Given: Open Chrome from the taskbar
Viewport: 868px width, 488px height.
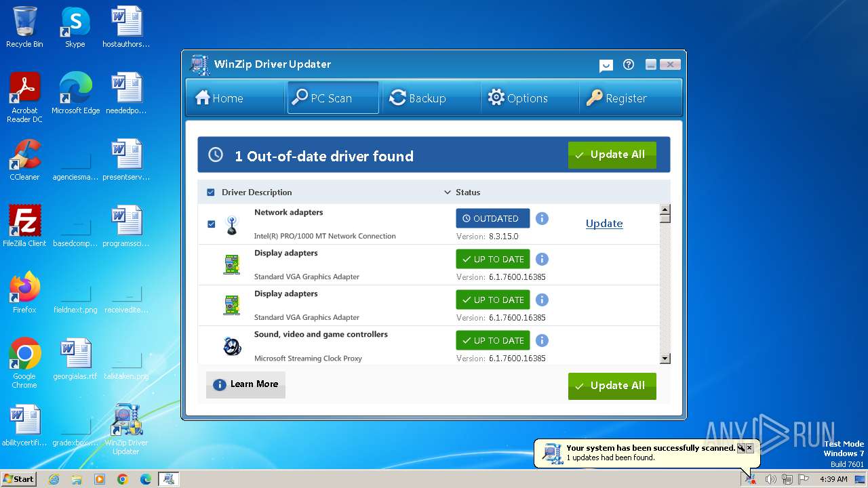Looking at the screenshot, I should (x=123, y=479).
